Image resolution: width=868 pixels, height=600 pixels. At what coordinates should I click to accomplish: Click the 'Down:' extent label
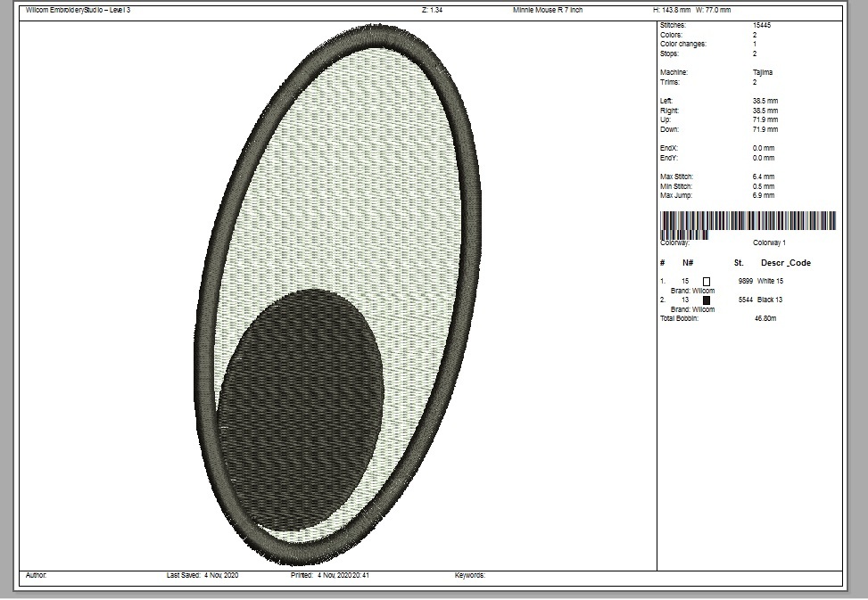669,129
